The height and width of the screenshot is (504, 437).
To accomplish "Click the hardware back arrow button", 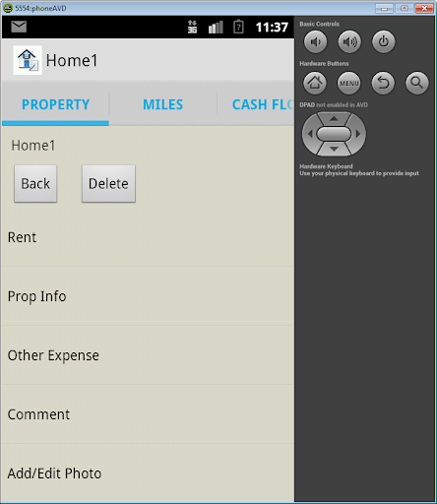I will pos(383,83).
